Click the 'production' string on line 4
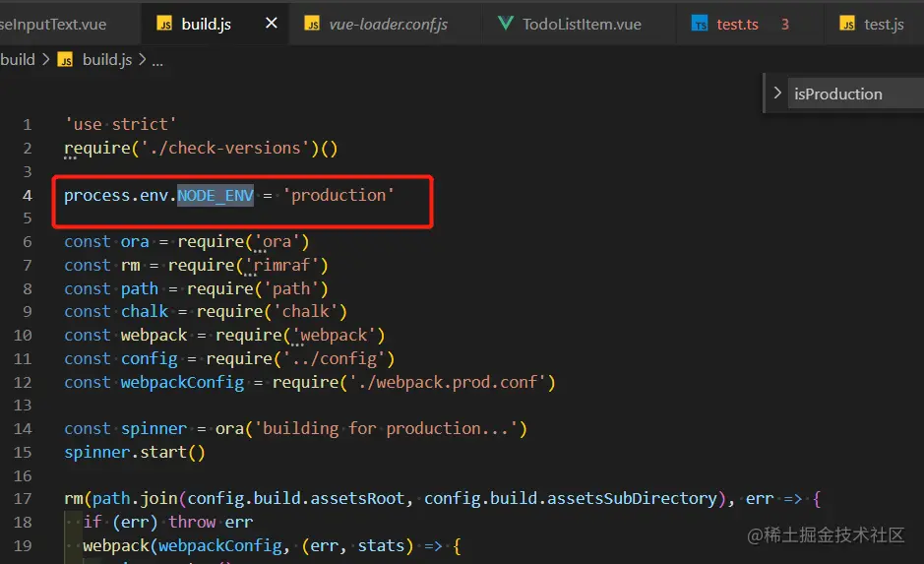This screenshot has width=924, height=564. 339,195
